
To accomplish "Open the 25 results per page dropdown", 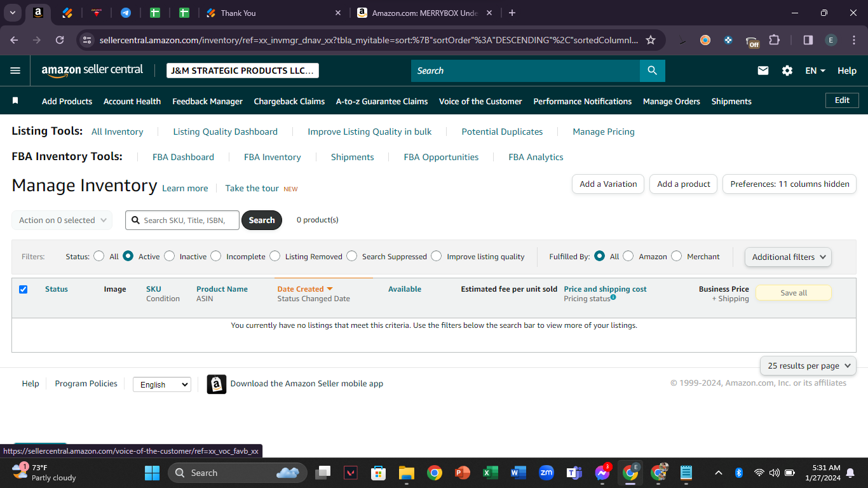I will tap(808, 365).
